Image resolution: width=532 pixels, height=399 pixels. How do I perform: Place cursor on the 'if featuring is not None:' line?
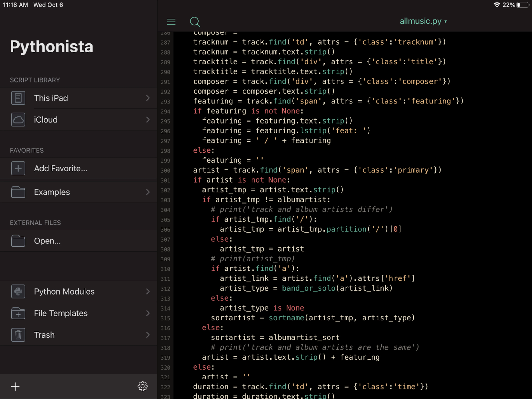tap(248, 111)
